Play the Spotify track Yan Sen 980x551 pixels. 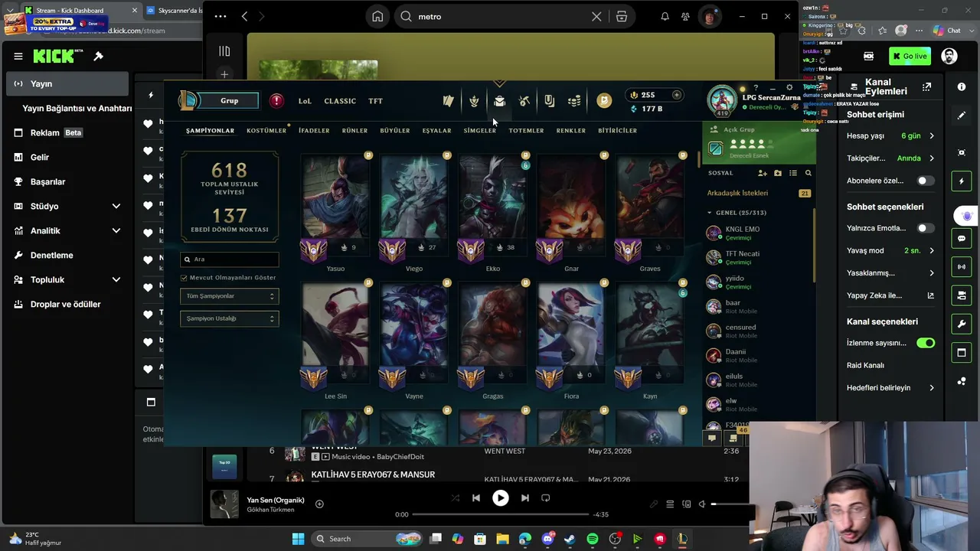(x=500, y=498)
